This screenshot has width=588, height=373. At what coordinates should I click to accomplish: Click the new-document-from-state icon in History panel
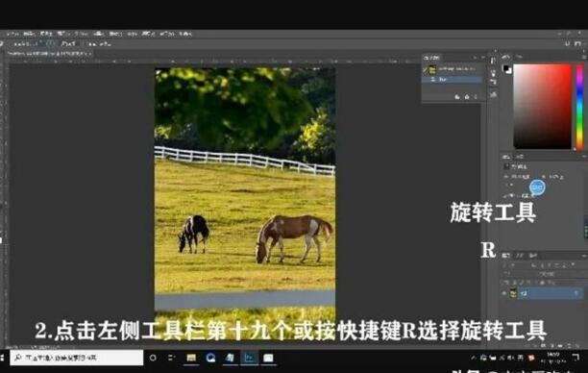(x=457, y=97)
